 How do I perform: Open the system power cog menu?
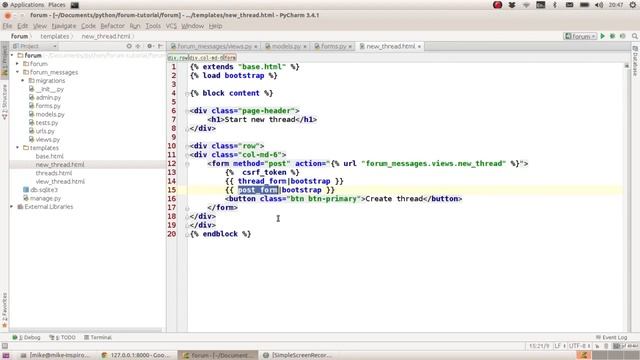[x=633, y=5]
